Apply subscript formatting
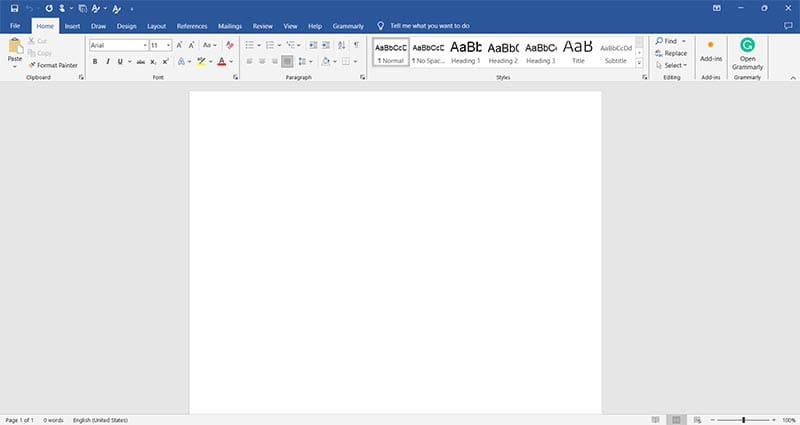The image size is (800, 425). (153, 62)
